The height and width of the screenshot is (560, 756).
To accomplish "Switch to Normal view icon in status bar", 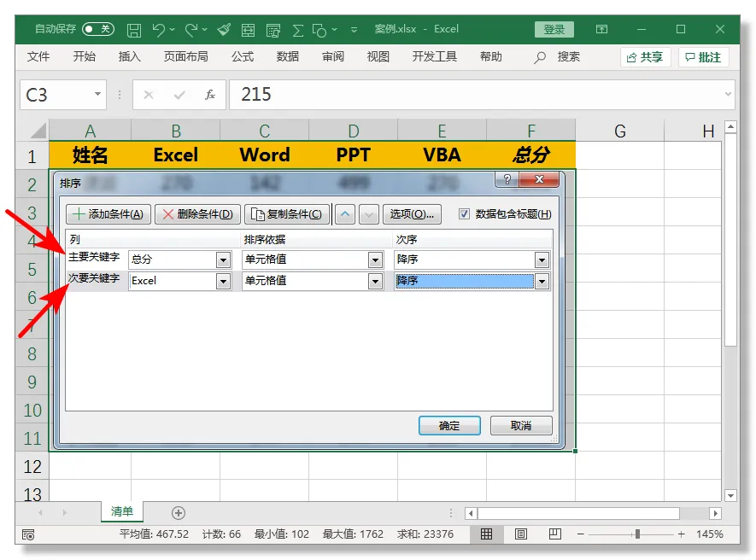I will (x=486, y=534).
